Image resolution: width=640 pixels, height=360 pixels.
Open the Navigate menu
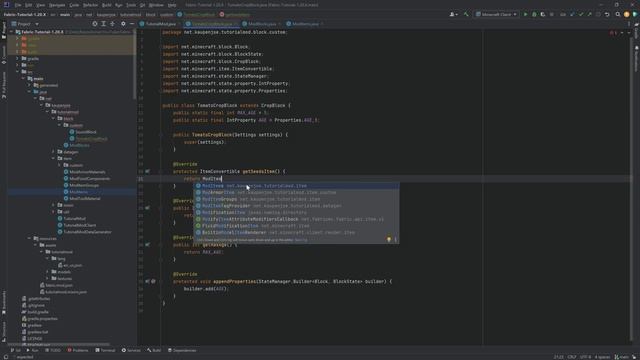click(x=57, y=5)
